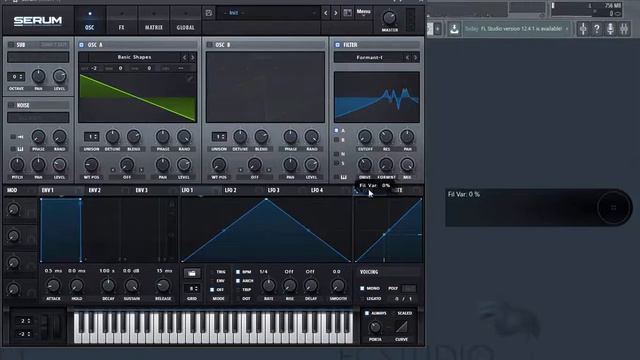The image size is (640, 360).
Task: Select the ENV 2 tab
Action: 95,190
